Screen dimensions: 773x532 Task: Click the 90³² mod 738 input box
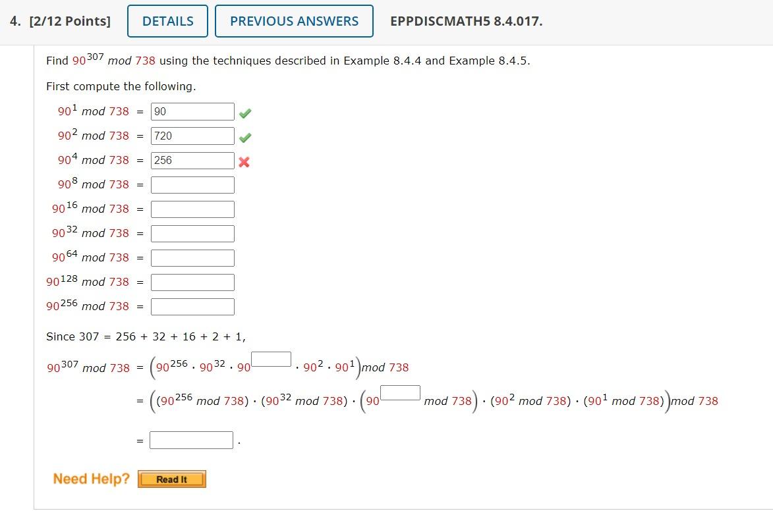192,233
